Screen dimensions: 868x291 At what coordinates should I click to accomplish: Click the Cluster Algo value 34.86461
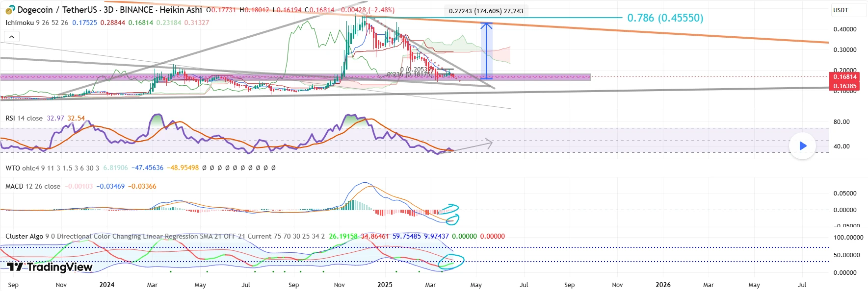click(x=375, y=236)
